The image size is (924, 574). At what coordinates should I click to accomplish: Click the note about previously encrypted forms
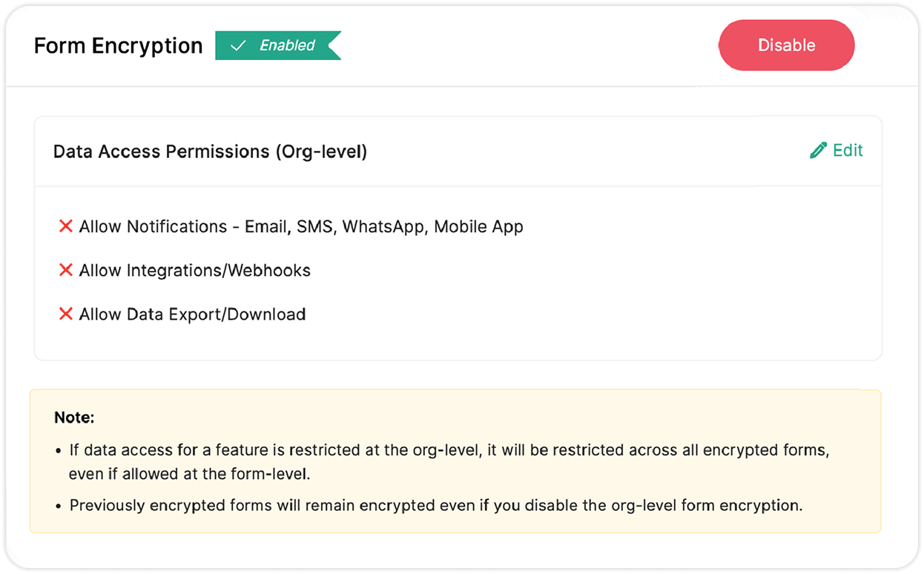pyautogui.click(x=436, y=506)
